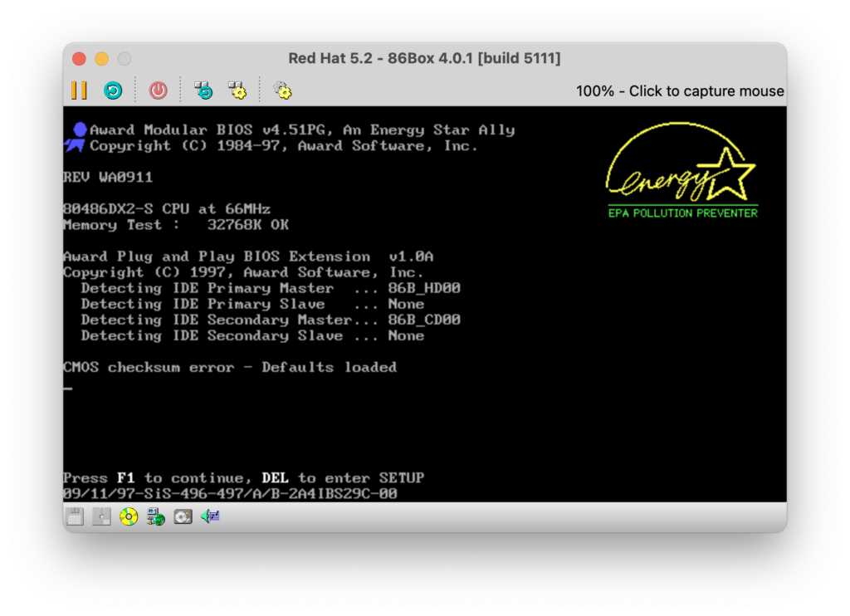Click the '09/11/97-SiS-496-497' BIOS ID string
Viewport: 850px width, 616px height.
point(230,494)
